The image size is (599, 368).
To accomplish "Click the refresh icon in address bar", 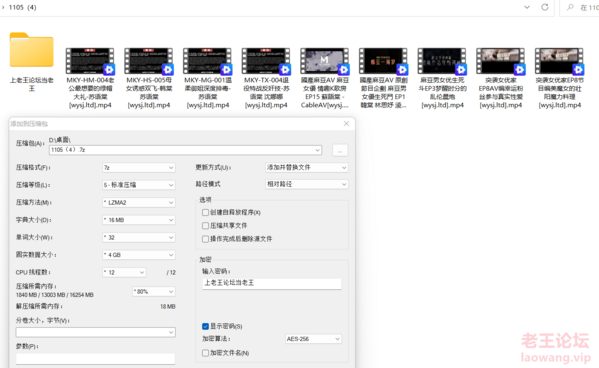I will [545, 7].
